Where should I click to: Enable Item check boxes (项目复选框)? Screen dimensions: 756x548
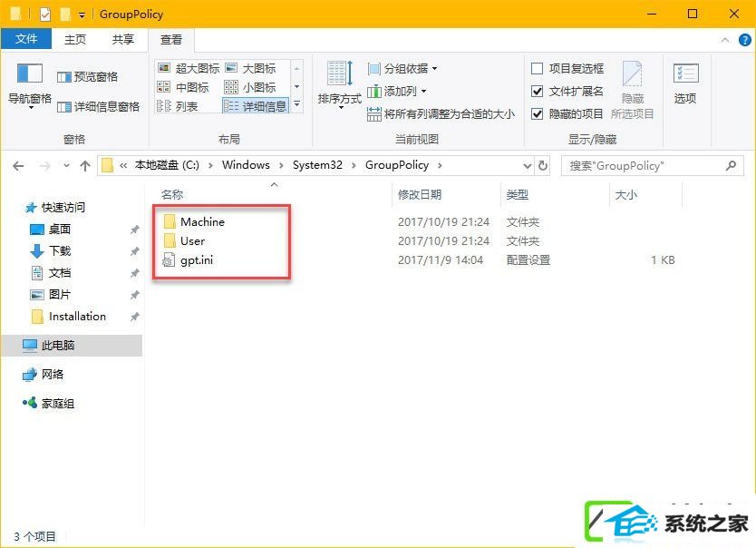tap(567, 69)
